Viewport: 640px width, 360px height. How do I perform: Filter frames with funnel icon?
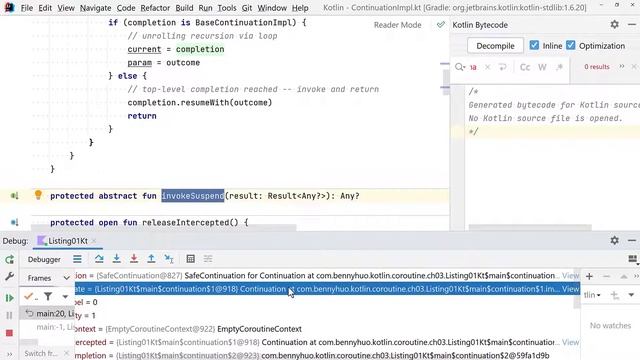48,296
